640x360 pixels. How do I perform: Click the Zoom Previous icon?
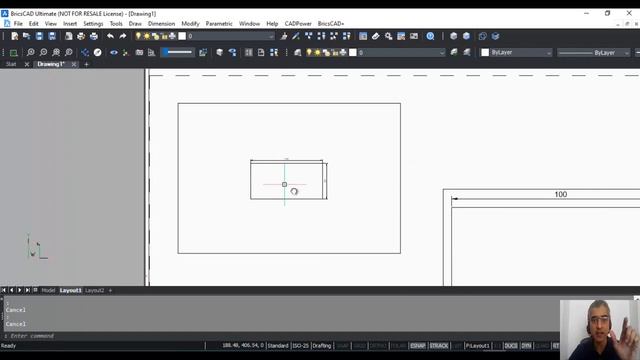click(69, 53)
